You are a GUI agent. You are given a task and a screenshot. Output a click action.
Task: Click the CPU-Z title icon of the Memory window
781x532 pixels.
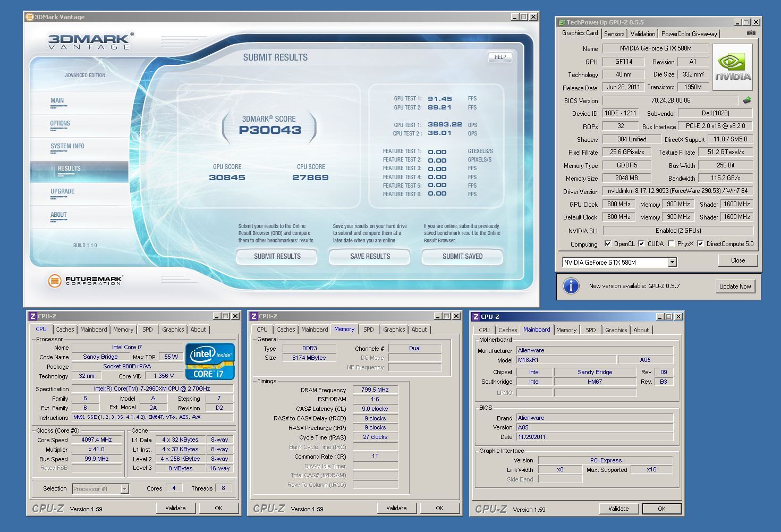(254, 316)
